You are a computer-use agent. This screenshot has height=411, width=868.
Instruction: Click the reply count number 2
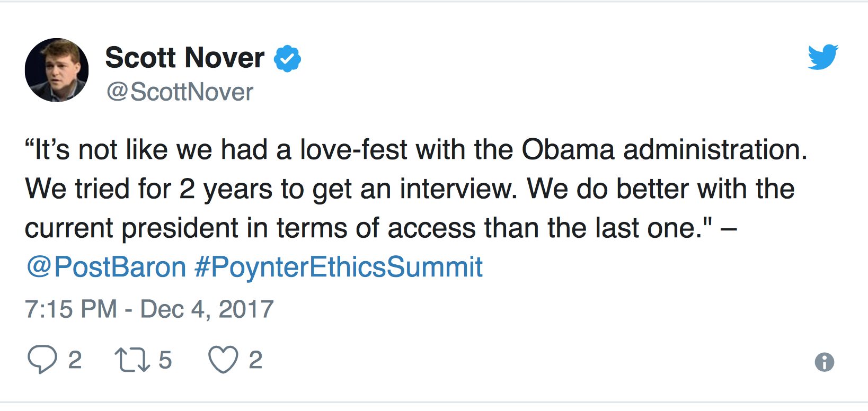pos(75,360)
